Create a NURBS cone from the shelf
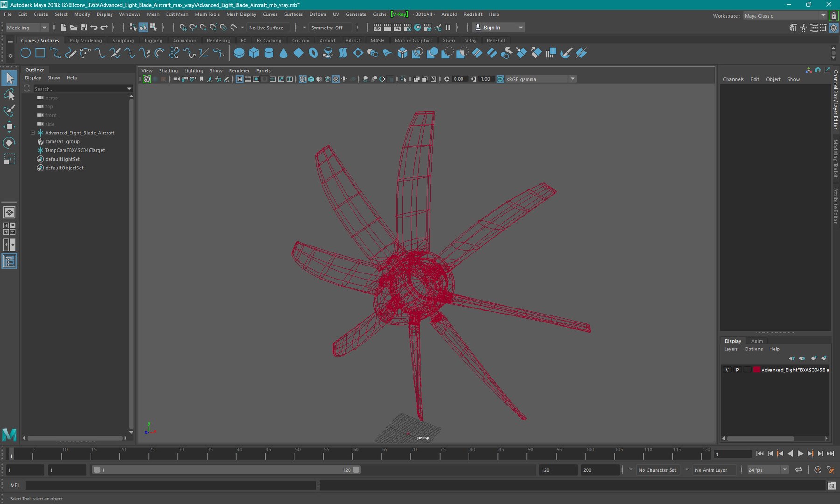The height and width of the screenshot is (504, 840). pos(284,53)
